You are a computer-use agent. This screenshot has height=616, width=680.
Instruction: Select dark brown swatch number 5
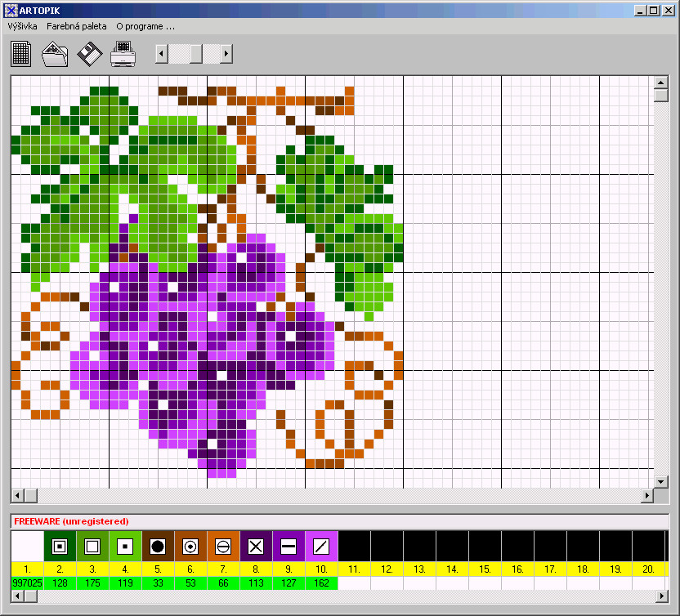[158, 547]
